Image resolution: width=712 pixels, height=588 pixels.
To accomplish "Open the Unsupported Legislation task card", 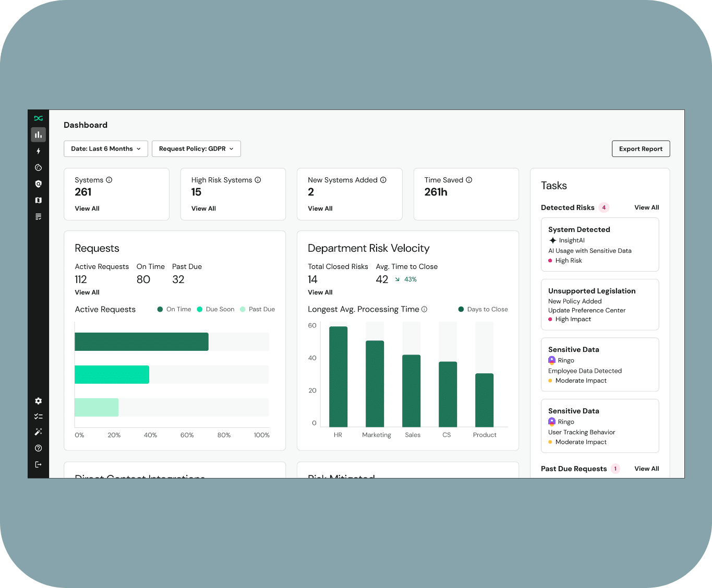I will 600,304.
